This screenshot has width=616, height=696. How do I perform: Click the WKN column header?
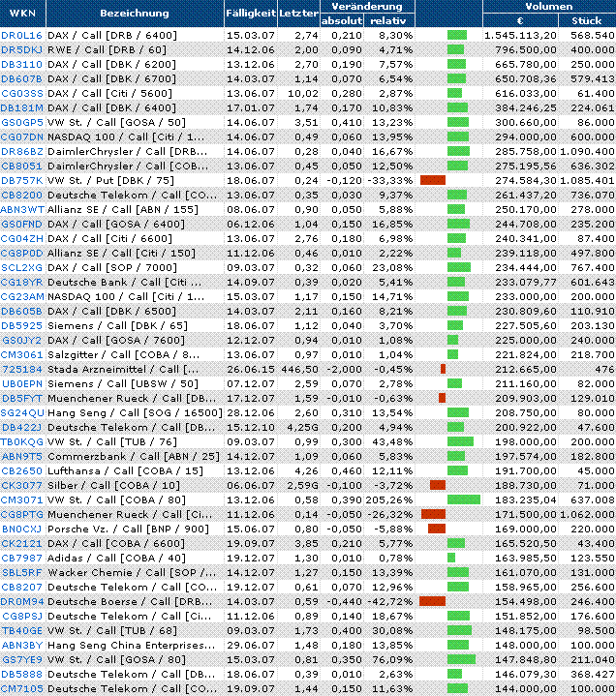(x=22, y=14)
